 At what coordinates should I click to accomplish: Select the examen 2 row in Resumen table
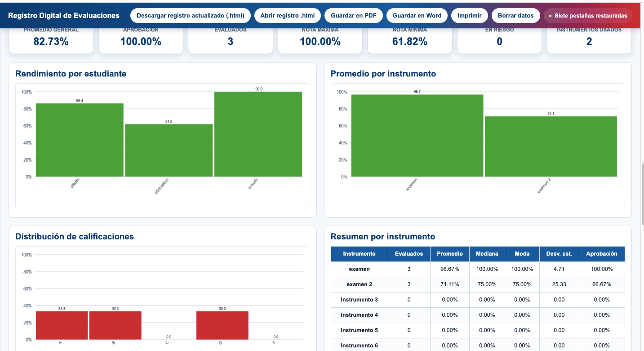coord(478,284)
